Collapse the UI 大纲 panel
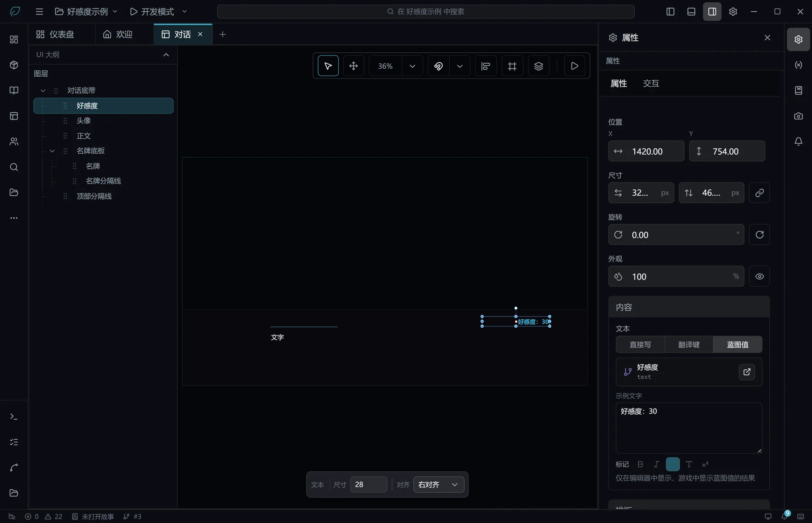 [166, 55]
